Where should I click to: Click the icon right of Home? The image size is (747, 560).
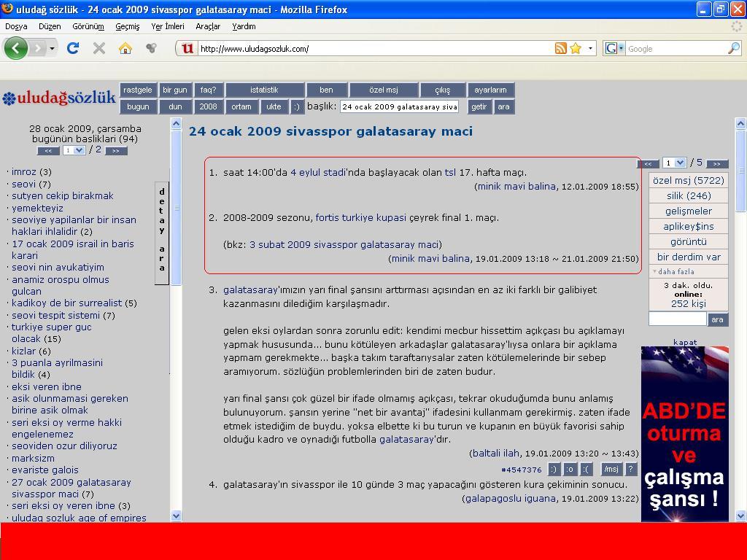pos(151,48)
